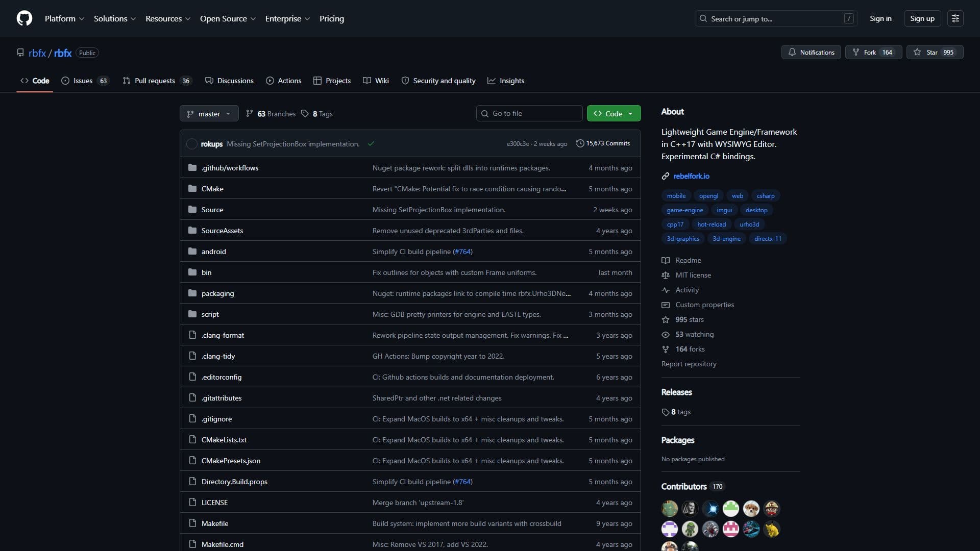Focus the Search or jump to field

pos(776,18)
